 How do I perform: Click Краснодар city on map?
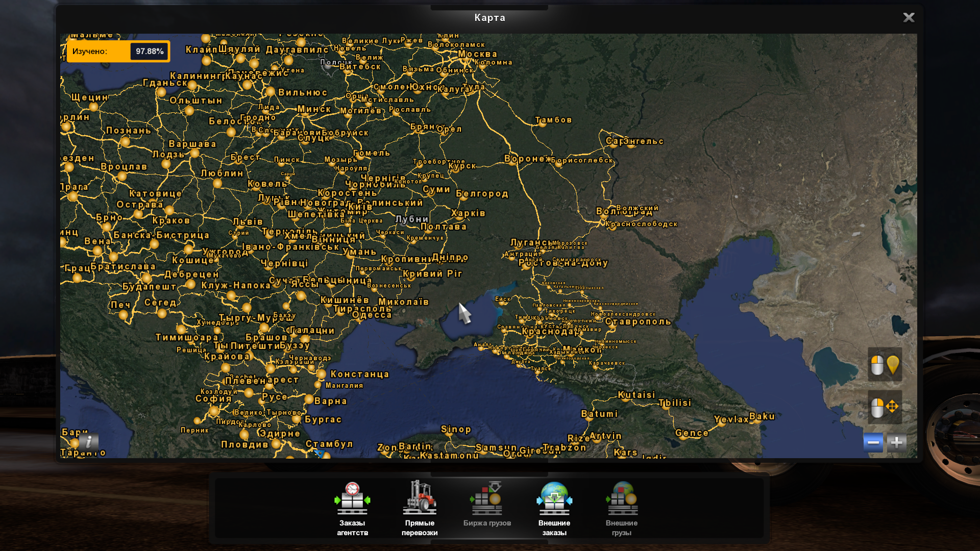point(551,331)
